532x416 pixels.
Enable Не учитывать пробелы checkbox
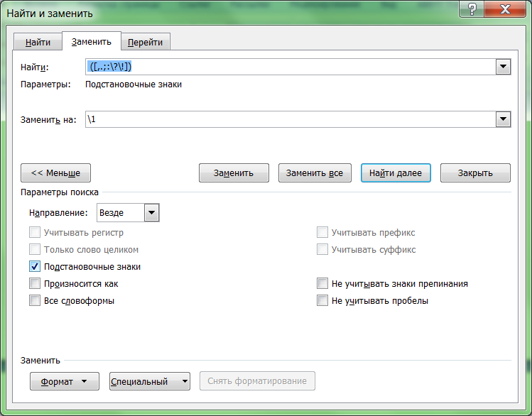click(322, 300)
